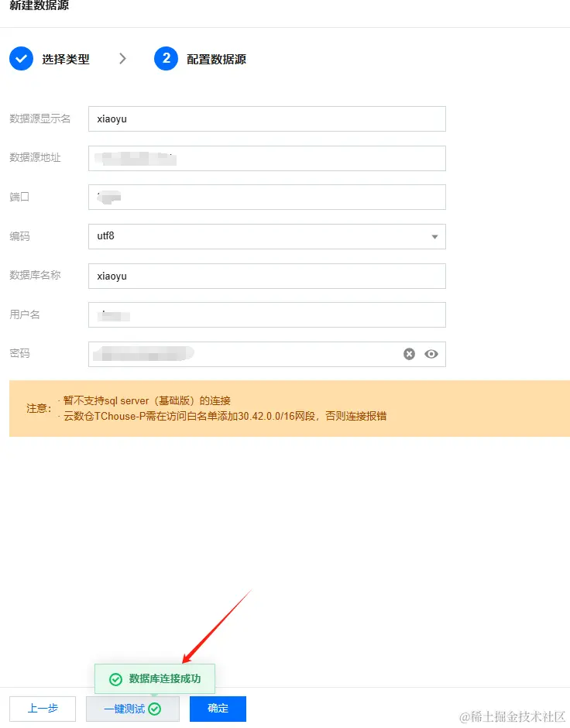This screenshot has height=728, width=570.
Task: Click the 数据库连接成功 notification
Action: [x=155, y=678]
